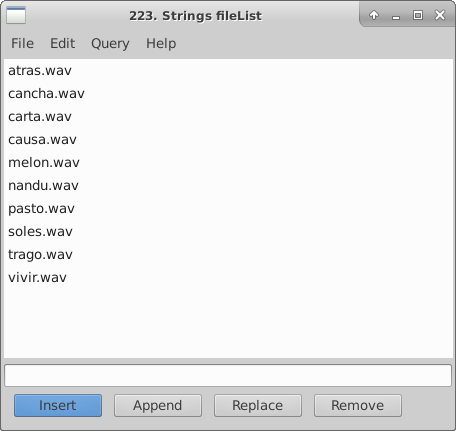Select cancha.wav in the list

point(228,93)
